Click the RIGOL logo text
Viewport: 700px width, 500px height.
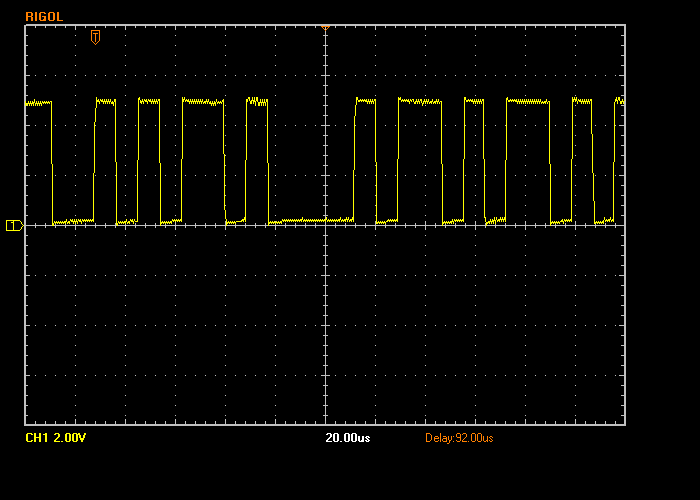[44, 17]
